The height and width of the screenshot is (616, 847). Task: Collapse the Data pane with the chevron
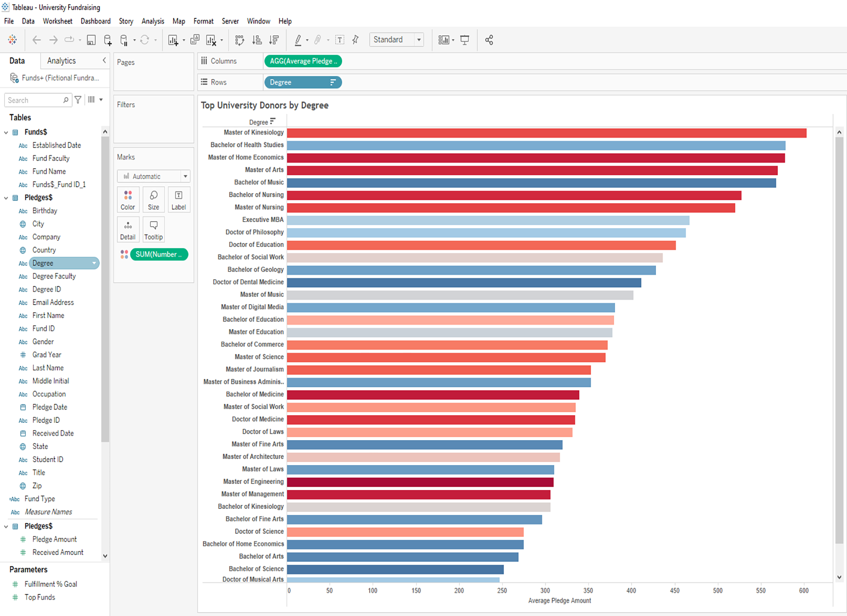click(104, 60)
